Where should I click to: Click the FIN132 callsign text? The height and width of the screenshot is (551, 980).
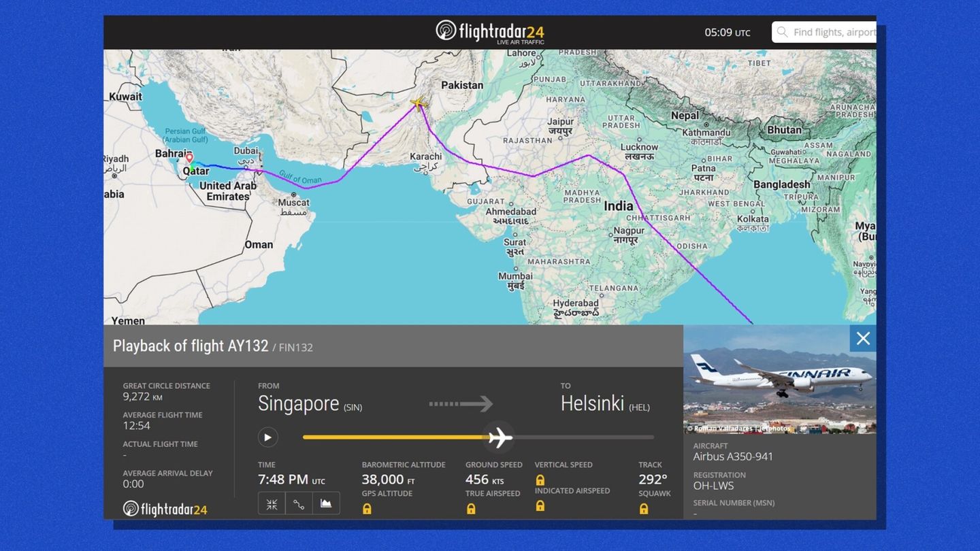pos(295,348)
